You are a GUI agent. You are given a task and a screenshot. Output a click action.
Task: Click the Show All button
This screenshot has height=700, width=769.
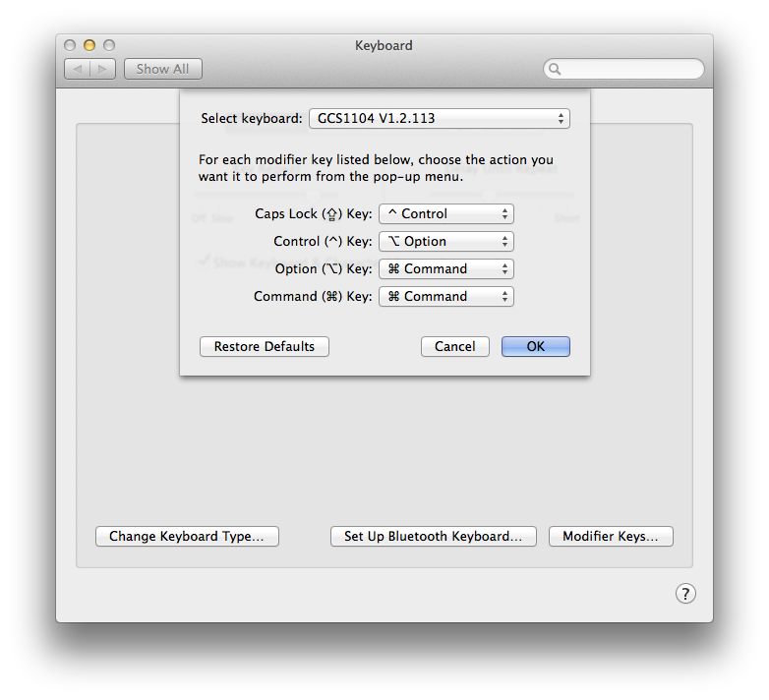coord(163,69)
